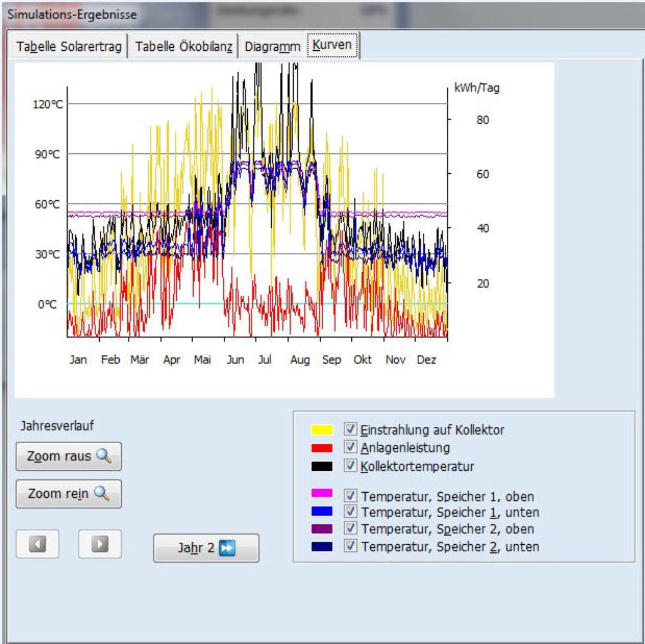
Task: Toggle Temperatur, Speicher 2, unten checkbox
Action: 350,546
